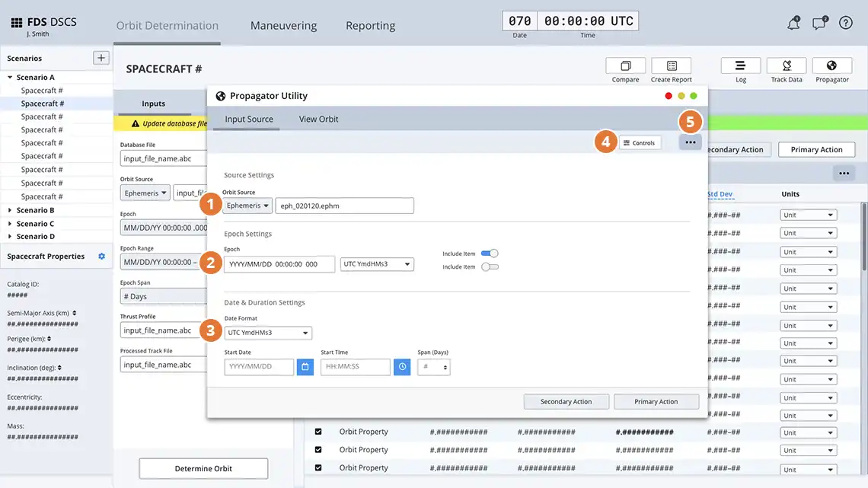This screenshot has height=488, width=868.
Task: Open the Ephemeris orbit source dropdown in dialog
Action: pos(247,206)
